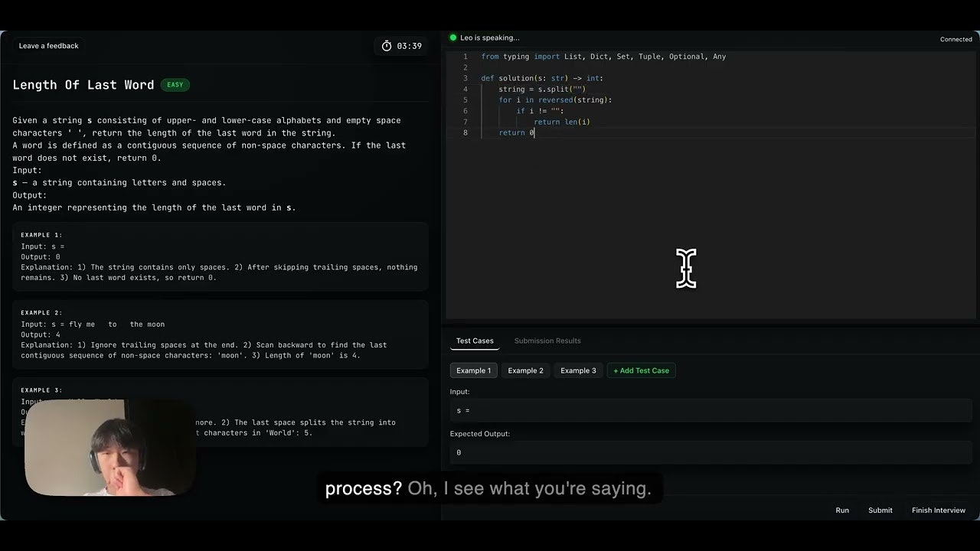Click the EASY difficulty badge

(x=175, y=85)
